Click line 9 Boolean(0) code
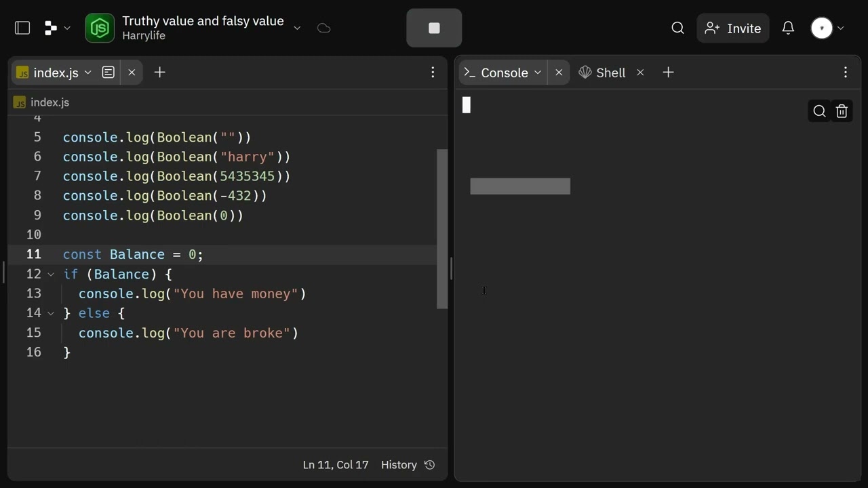The image size is (868, 488). (x=153, y=216)
